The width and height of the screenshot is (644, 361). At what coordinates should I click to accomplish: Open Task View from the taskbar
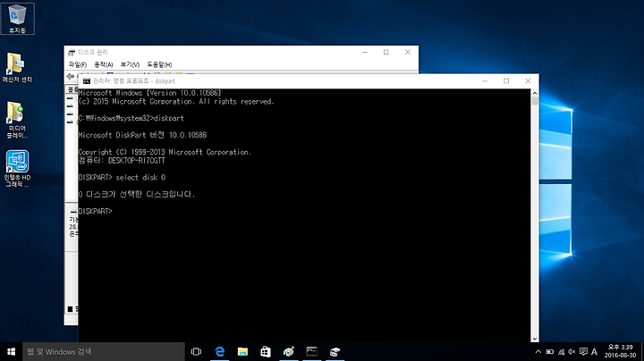[x=196, y=351]
